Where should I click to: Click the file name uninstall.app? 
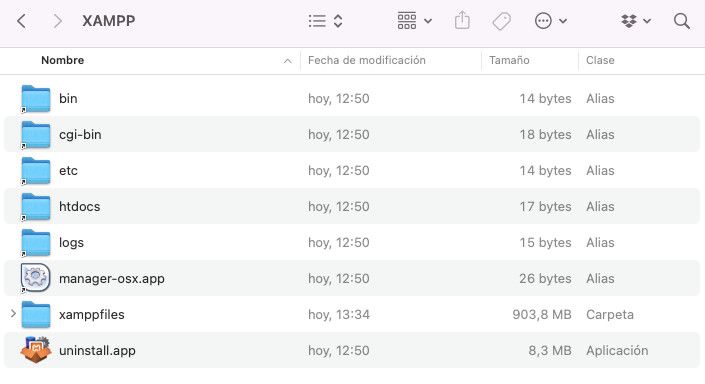(98, 350)
